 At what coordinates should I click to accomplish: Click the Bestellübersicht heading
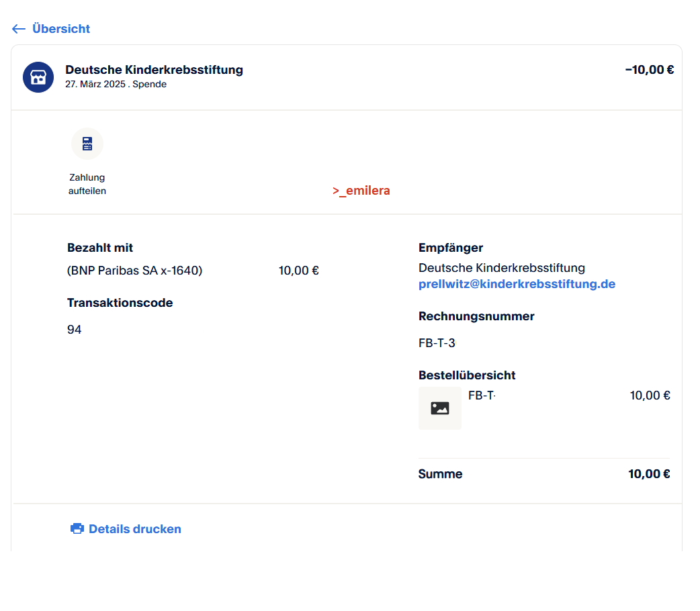point(467,375)
